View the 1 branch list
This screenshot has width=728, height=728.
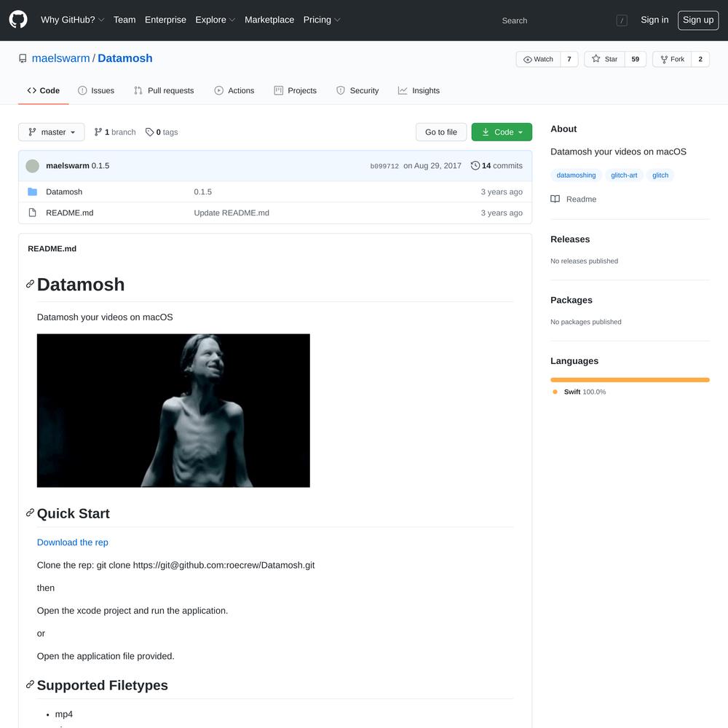pyautogui.click(x=115, y=132)
